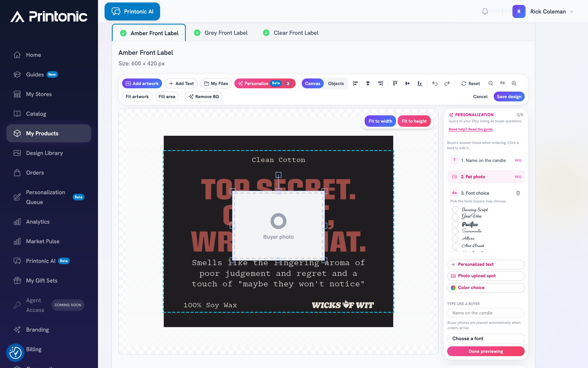Click Done previewing button
Viewport: 588px width, 368px height.
486,351
